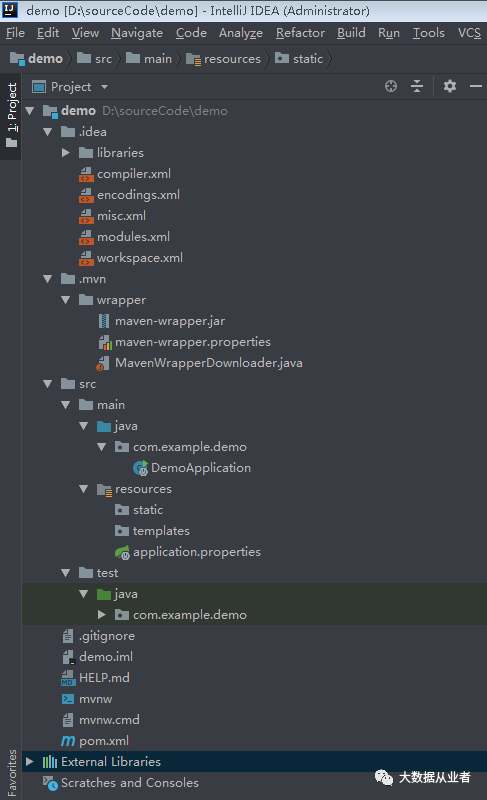Open the Tools menu
The height and width of the screenshot is (800, 487).
coord(429,33)
